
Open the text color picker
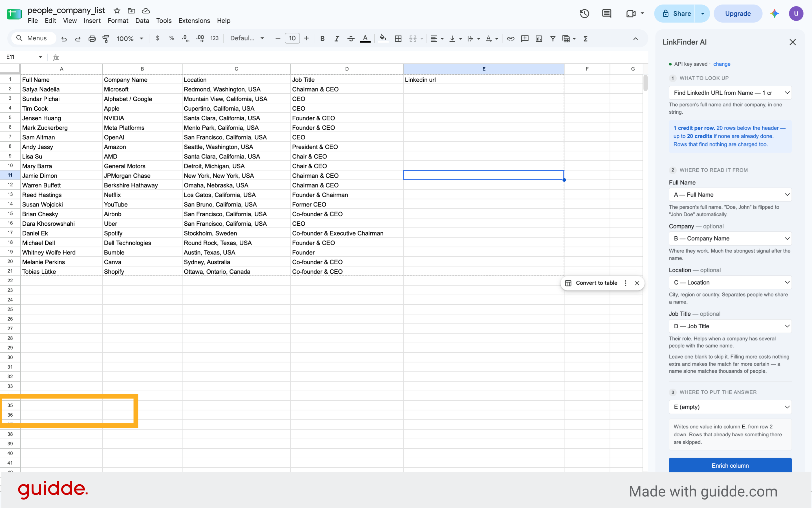[365, 39]
